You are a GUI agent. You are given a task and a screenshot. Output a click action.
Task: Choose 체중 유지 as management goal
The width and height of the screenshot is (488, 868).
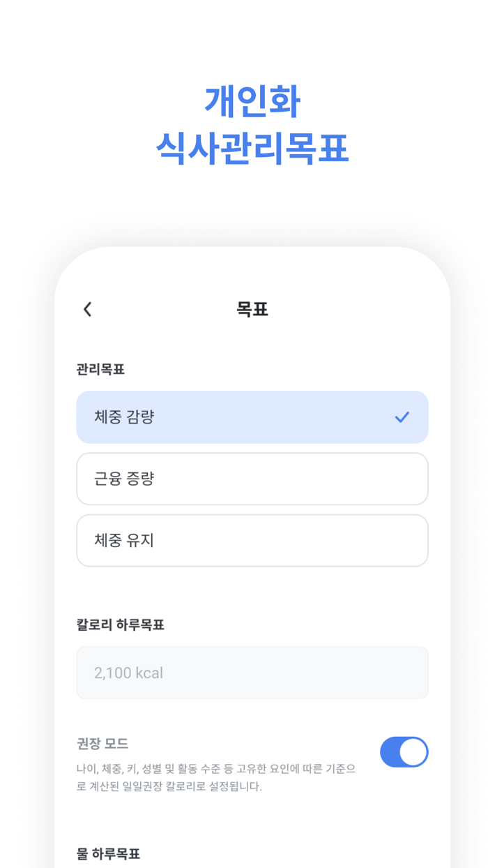[252, 541]
